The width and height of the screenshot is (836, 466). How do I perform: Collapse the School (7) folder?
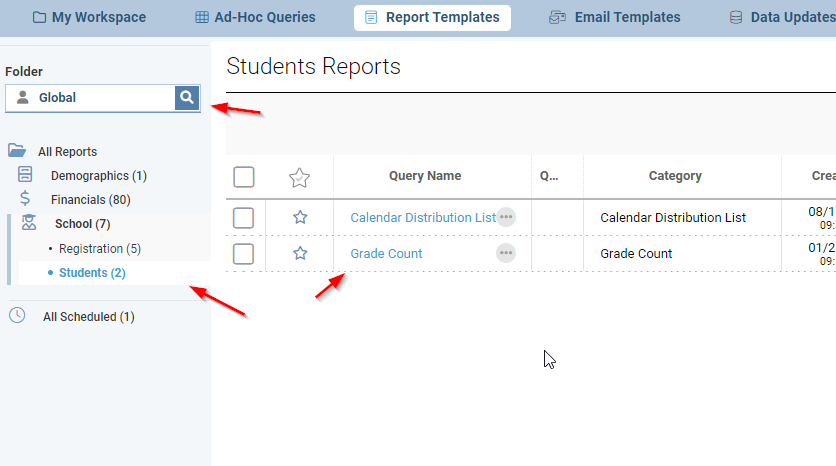(83, 224)
